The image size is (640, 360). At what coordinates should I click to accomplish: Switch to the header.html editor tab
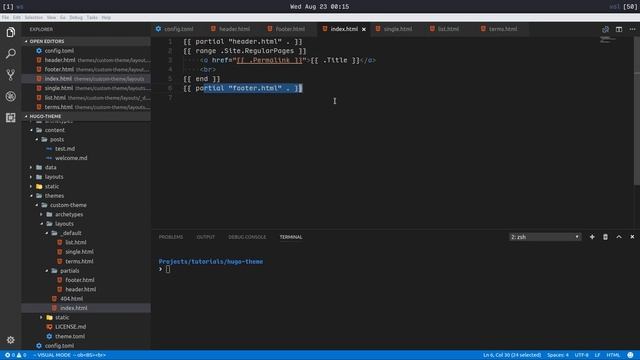[234, 29]
